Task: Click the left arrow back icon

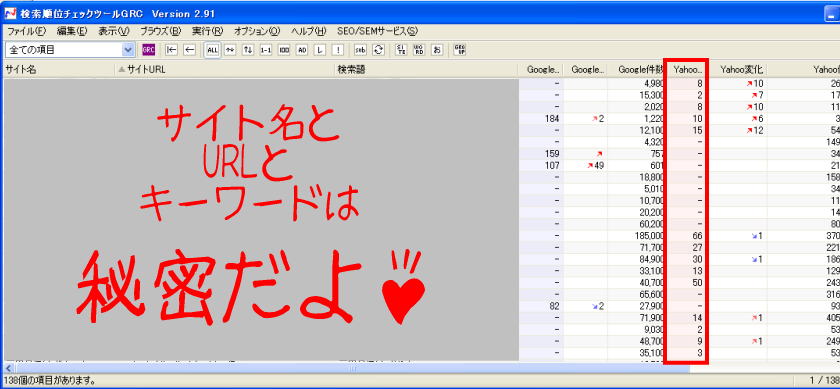Action: pos(189,50)
